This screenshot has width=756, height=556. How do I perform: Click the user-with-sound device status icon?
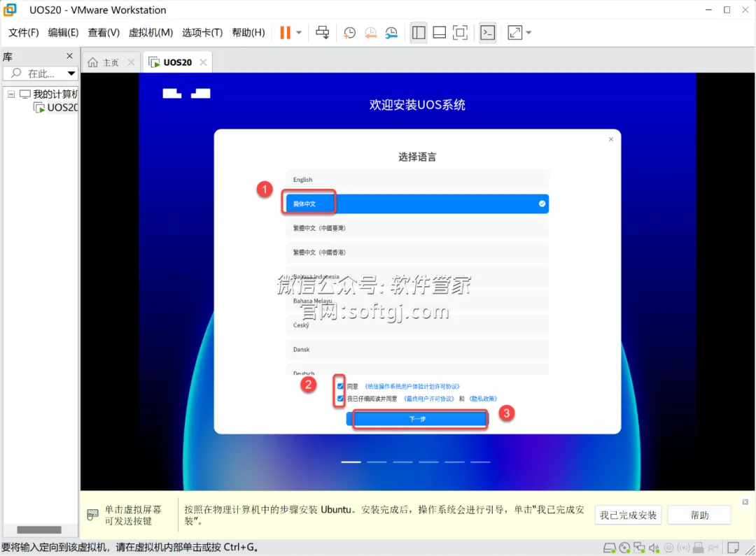click(713, 548)
